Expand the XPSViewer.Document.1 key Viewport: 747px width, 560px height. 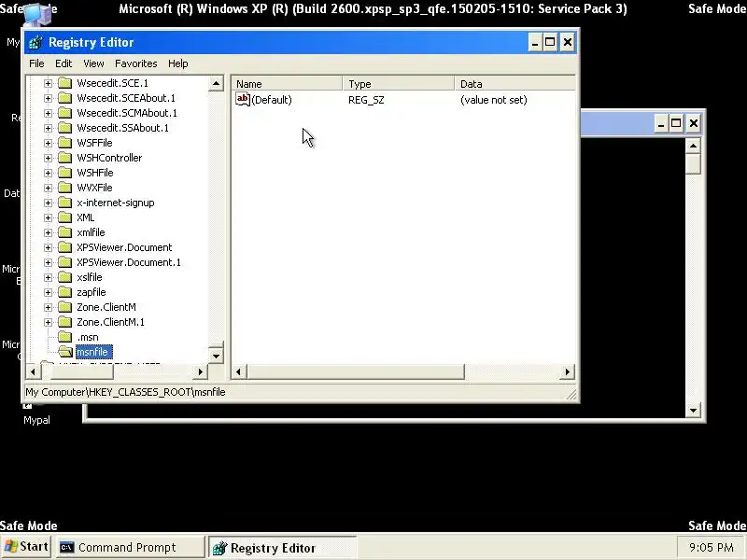click(48, 262)
